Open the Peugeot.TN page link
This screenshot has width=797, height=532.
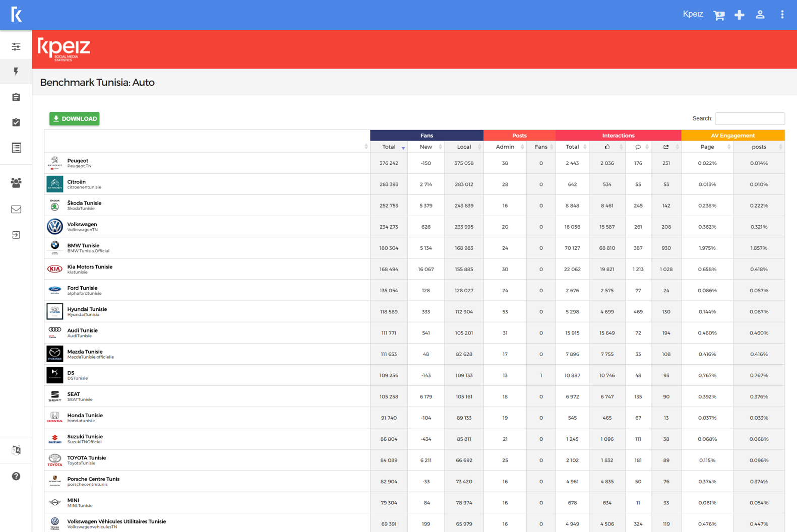(80, 166)
